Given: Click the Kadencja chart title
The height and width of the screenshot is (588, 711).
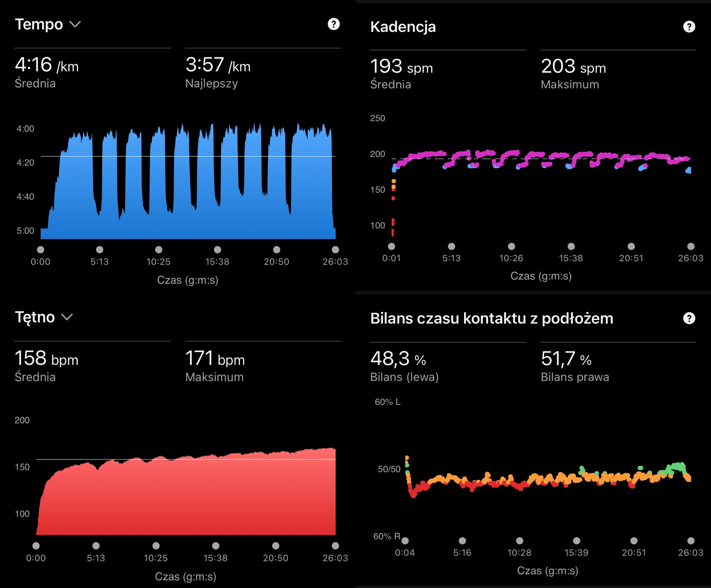Looking at the screenshot, I should 403,27.
